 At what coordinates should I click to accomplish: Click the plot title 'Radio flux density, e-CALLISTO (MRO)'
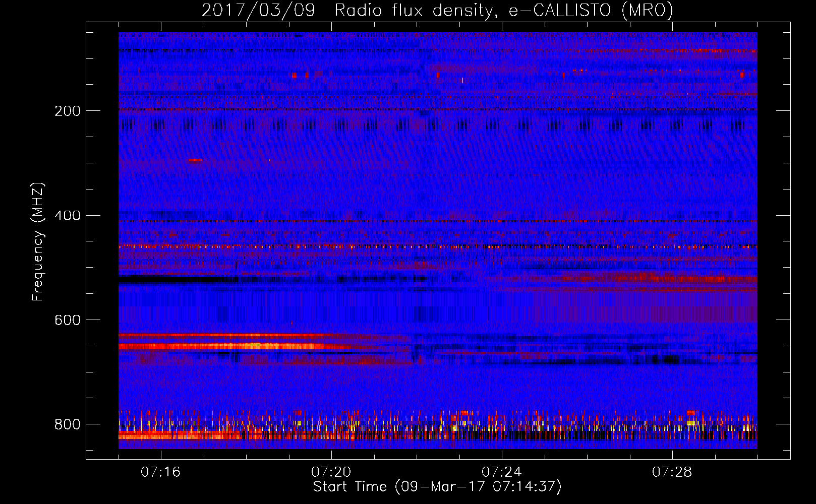click(x=504, y=10)
